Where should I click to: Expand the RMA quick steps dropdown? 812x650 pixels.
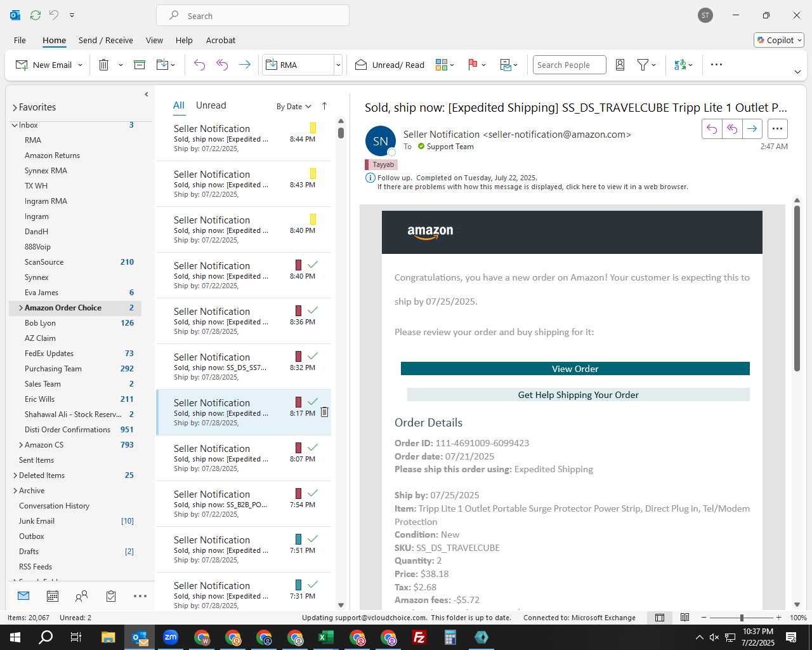click(338, 65)
